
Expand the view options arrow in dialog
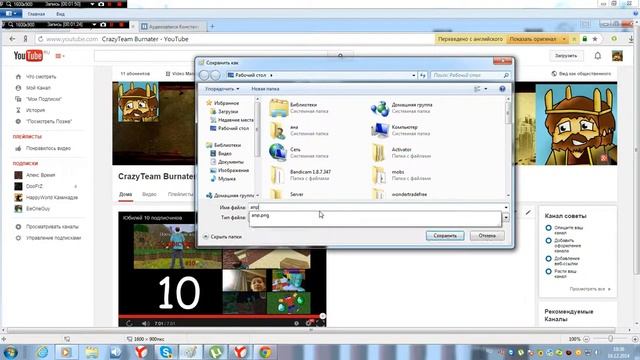[x=486, y=89]
